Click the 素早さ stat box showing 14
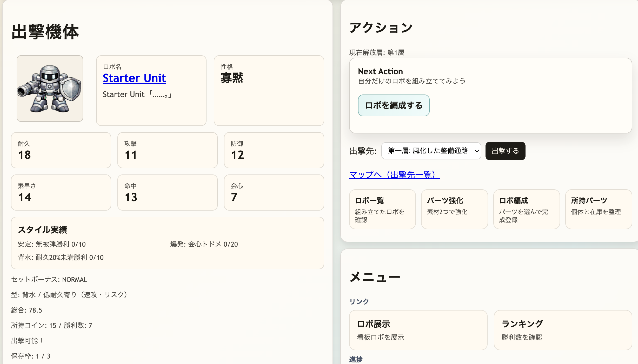This screenshot has width=638, height=364. point(61,193)
